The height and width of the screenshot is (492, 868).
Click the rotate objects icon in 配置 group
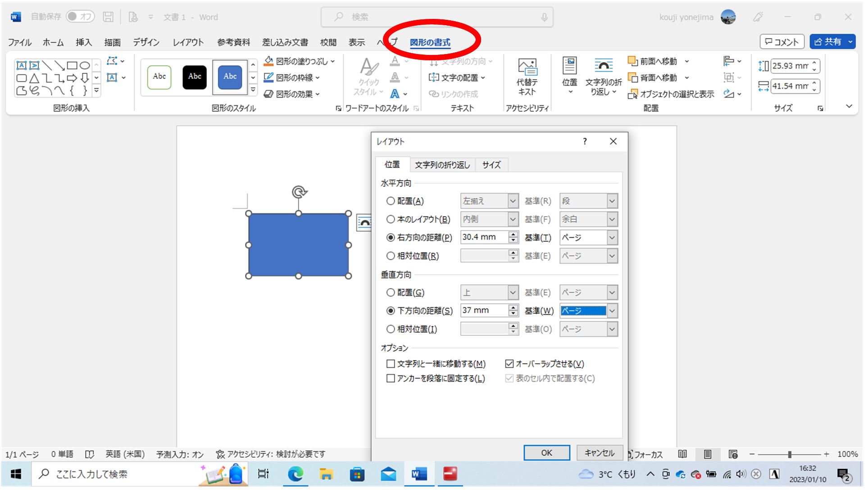(x=729, y=94)
